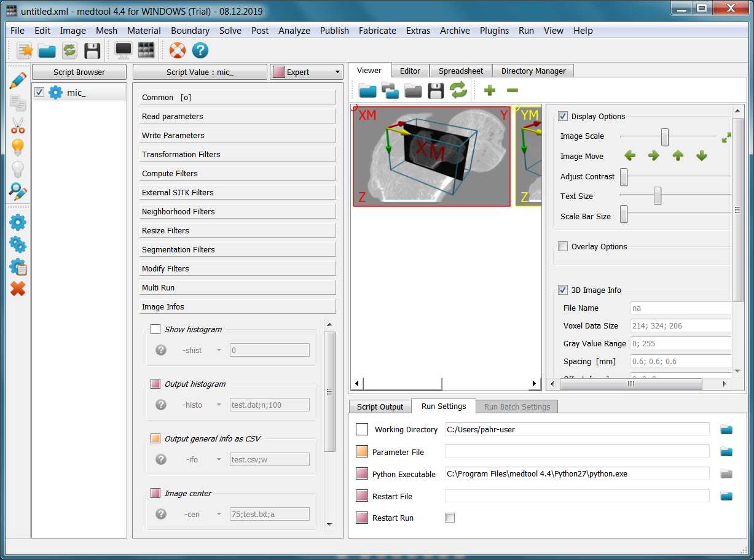Expand the Resize Filters section
Screen dimensions: 754x560
pos(238,231)
